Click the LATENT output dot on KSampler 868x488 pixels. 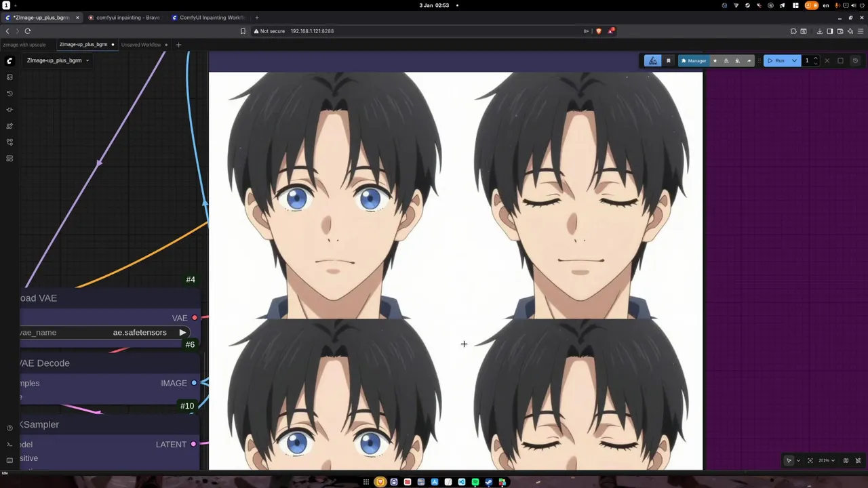pyautogui.click(x=193, y=445)
